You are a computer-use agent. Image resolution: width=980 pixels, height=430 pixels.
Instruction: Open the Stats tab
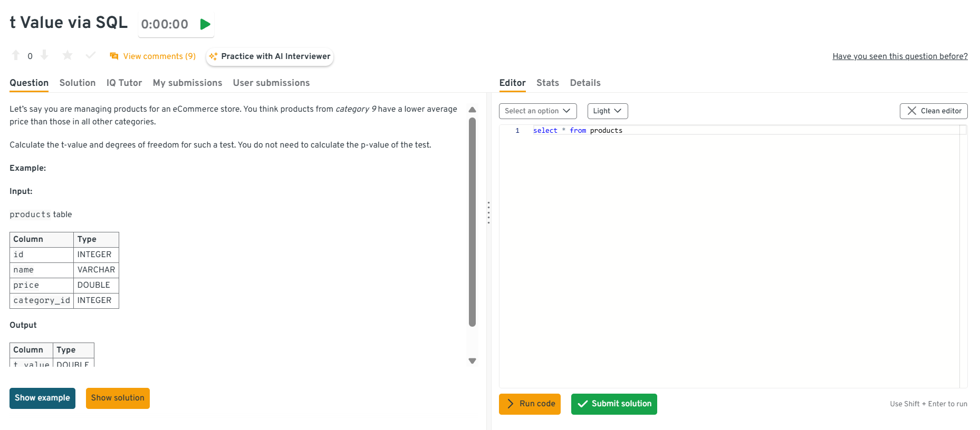tap(547, 83)
